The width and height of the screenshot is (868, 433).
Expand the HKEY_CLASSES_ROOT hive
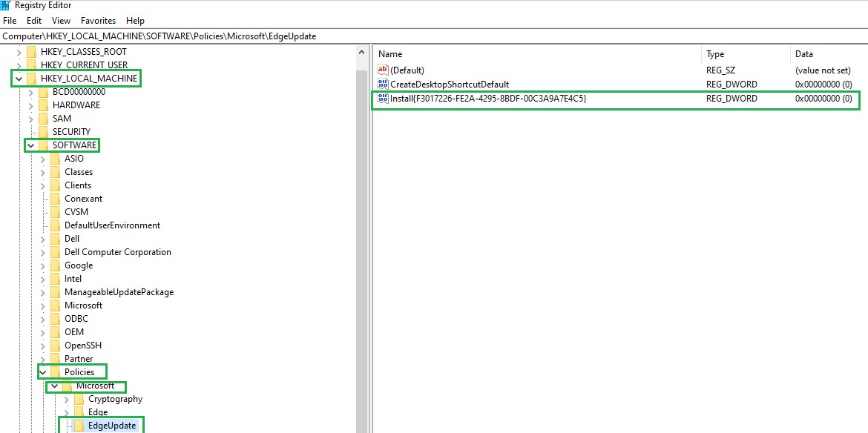click(x=19, y=52)
